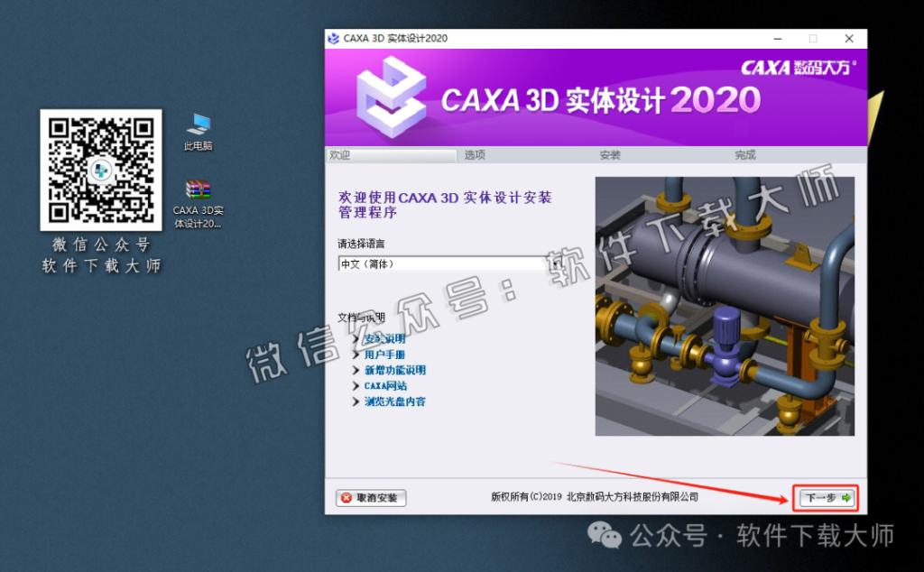This screenshot has width=924, height=572.
Task: Click the CAXA cube logo in banner
Action: point(391,97)
